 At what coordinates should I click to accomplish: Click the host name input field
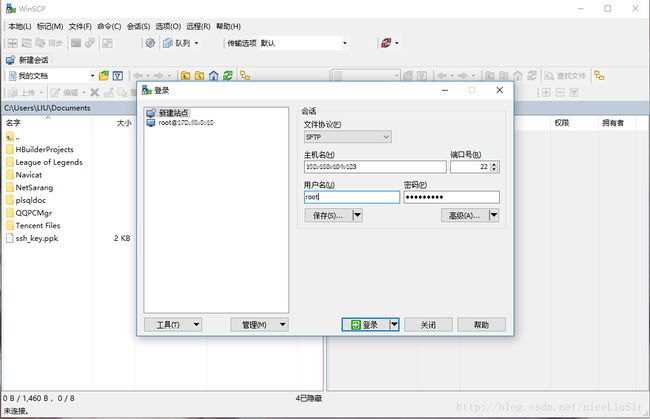tap(375, 167)
